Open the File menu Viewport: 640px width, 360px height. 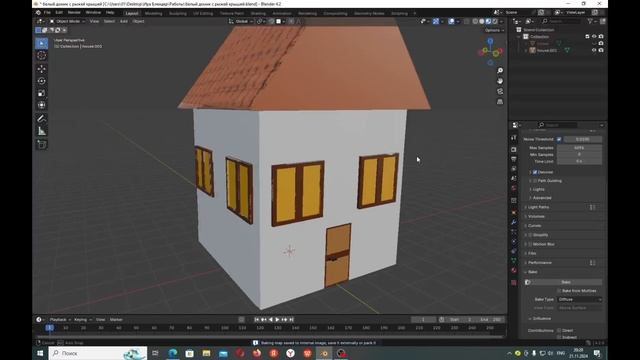pos(47,13)
